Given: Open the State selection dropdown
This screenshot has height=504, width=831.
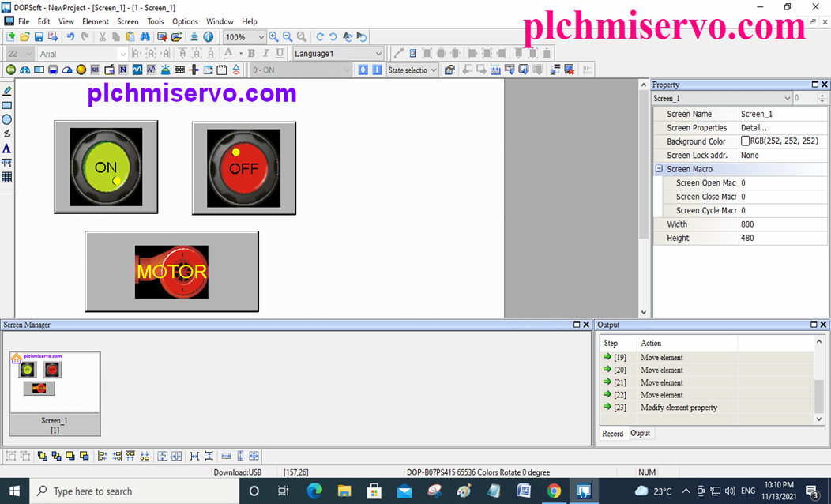Looking at the screenshot, I should click(434, 70).
